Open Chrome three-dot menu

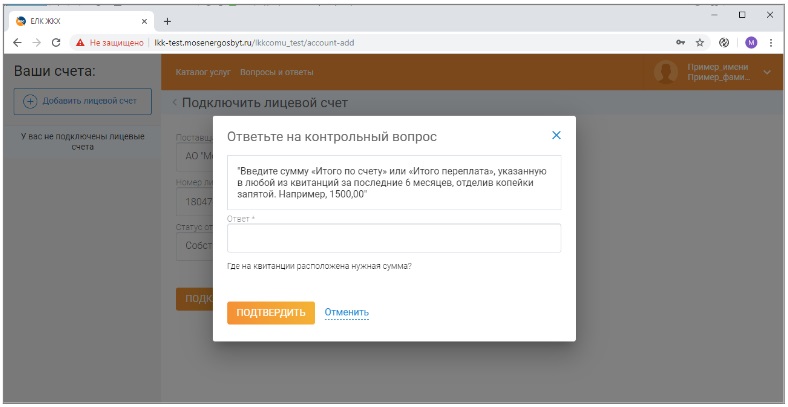[771, 43]
